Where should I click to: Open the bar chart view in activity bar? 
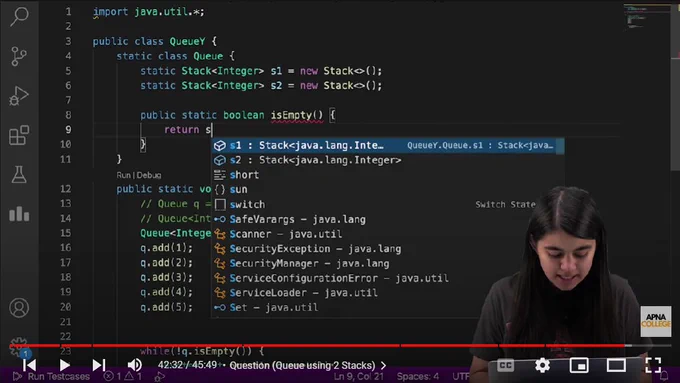click(19, 214)
